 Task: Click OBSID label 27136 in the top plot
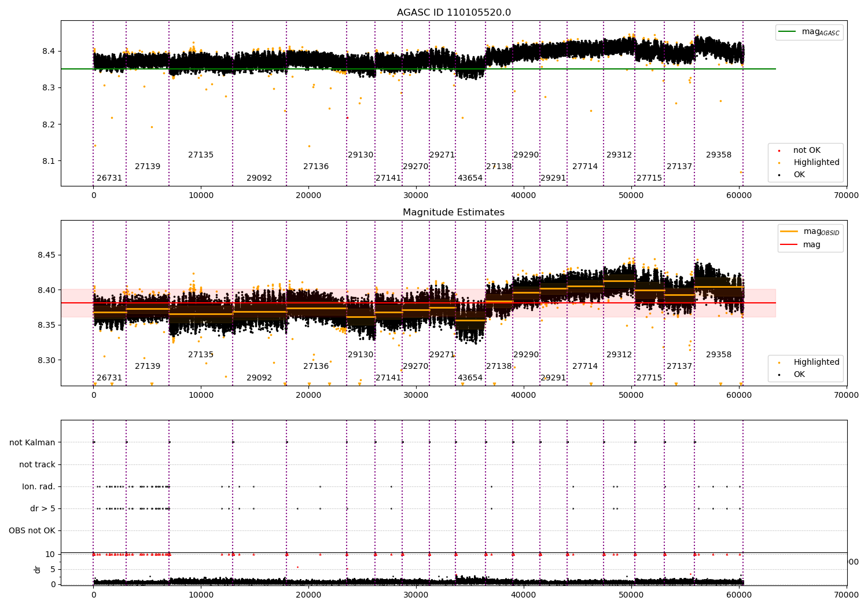coord(316,166)
